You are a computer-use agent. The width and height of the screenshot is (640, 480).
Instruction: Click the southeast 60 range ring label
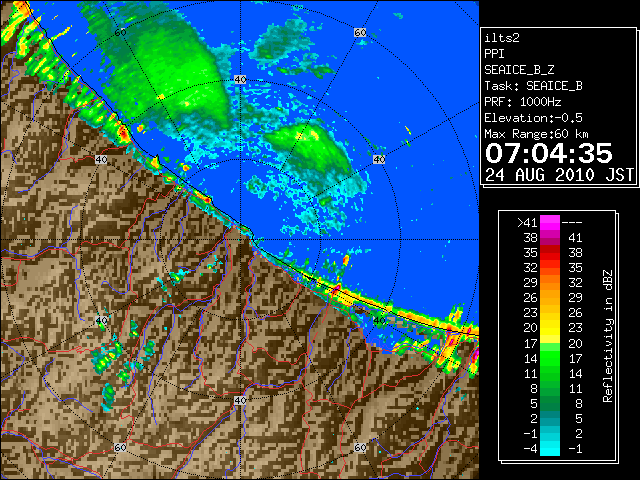click(360, 448)
